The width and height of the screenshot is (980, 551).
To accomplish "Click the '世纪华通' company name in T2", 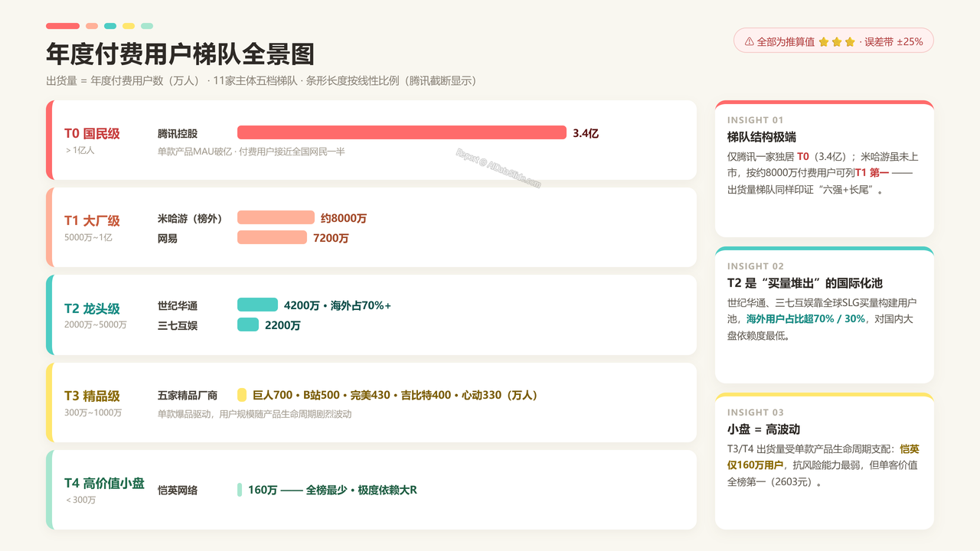I will [x=178, y=305].
